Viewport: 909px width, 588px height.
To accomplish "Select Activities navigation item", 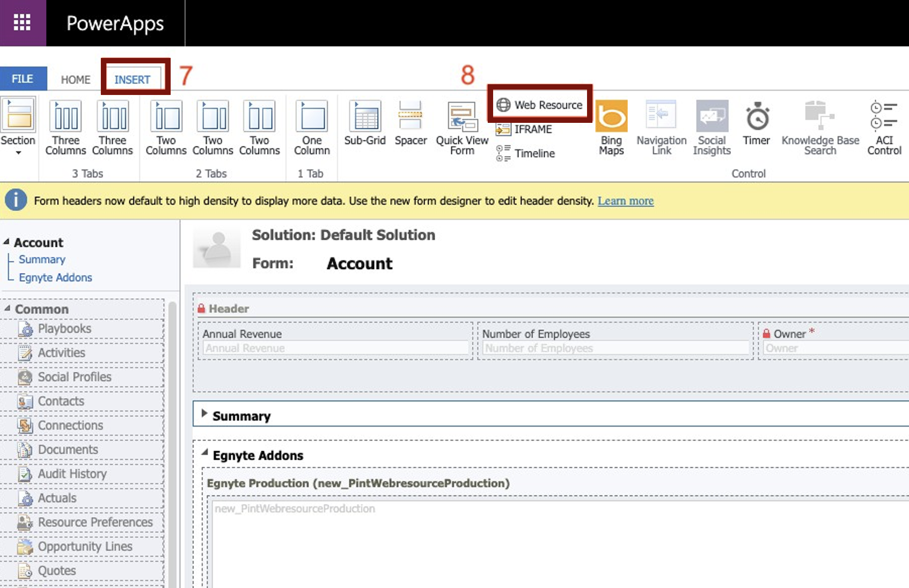I will pyautogui.click(x=83, y=352).
